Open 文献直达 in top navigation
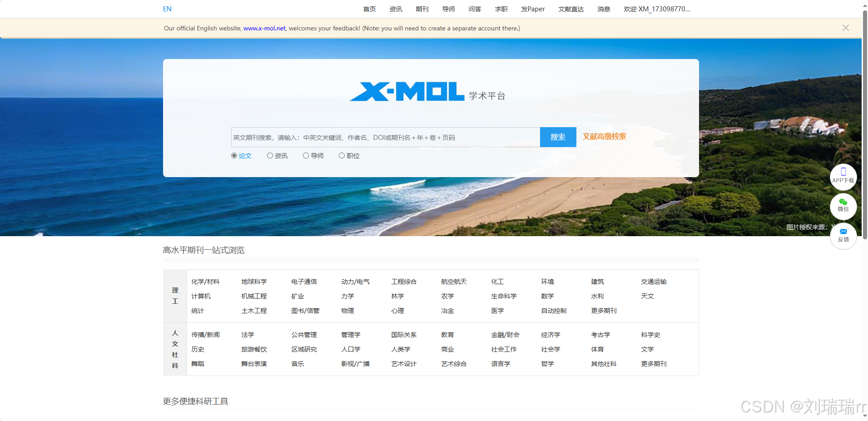This screenshot has height=421, width=868. [571, 9]
